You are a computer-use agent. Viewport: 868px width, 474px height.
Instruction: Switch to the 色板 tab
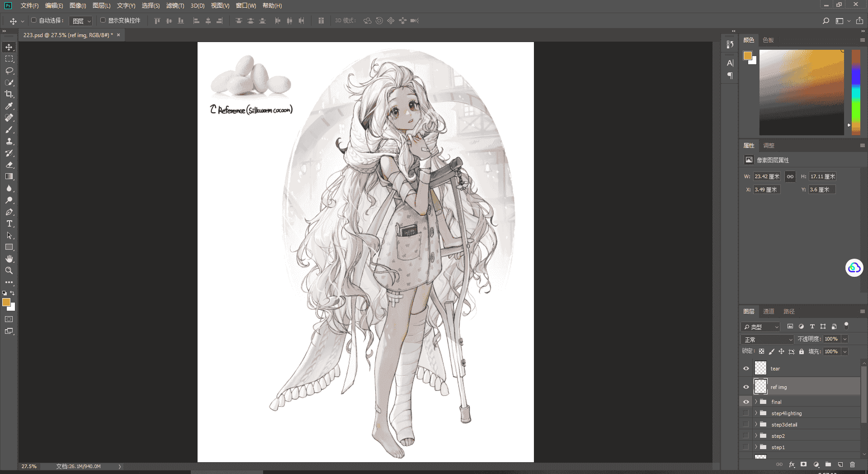click(x=768, y=40)
